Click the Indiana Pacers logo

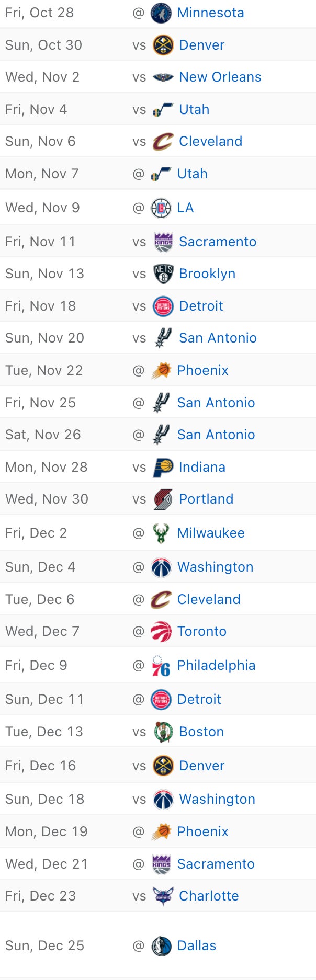coord(163,468)
